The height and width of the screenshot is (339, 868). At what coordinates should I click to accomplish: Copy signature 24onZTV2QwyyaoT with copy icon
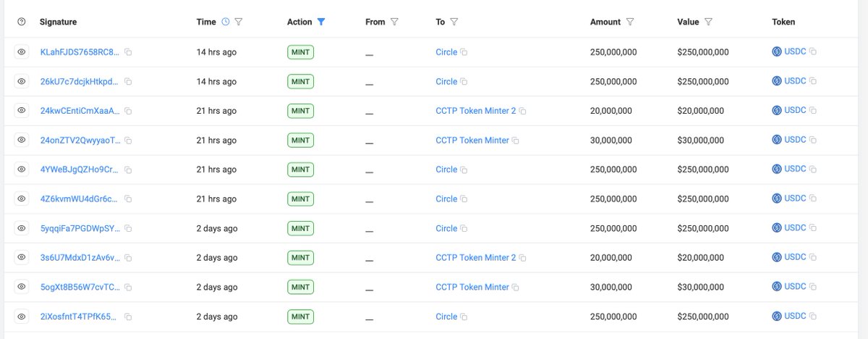[128, 141]
